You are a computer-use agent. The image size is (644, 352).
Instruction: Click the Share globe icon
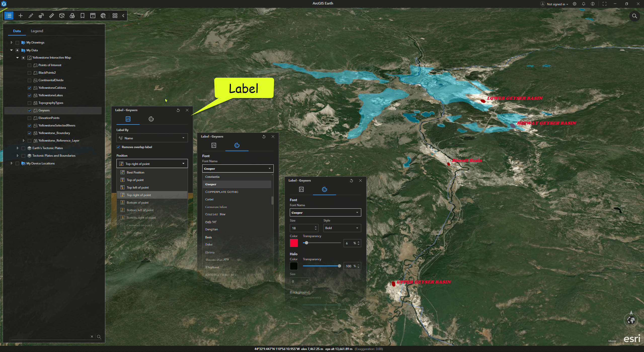point(103,16)
